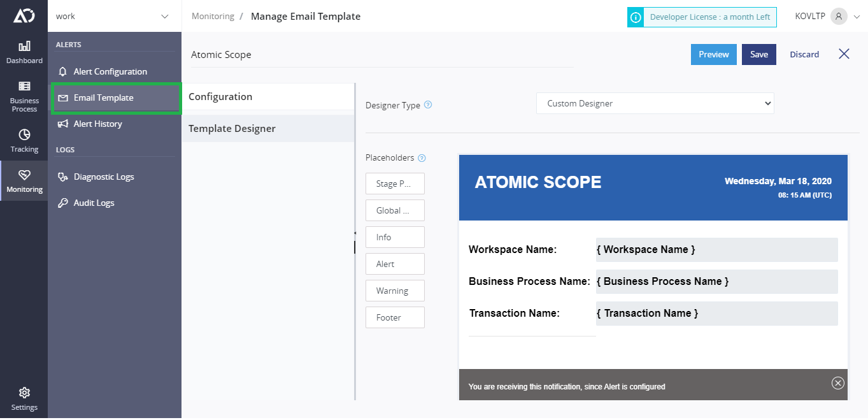The image size is (868, 420).
Task: Click the Transaction Name: label
Action: point(515,314)
